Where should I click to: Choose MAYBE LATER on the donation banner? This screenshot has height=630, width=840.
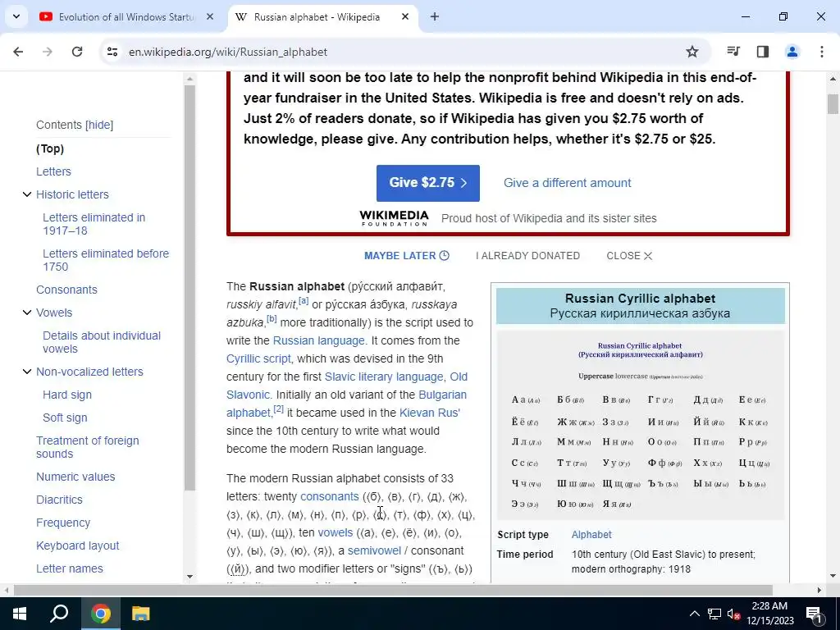407,256
